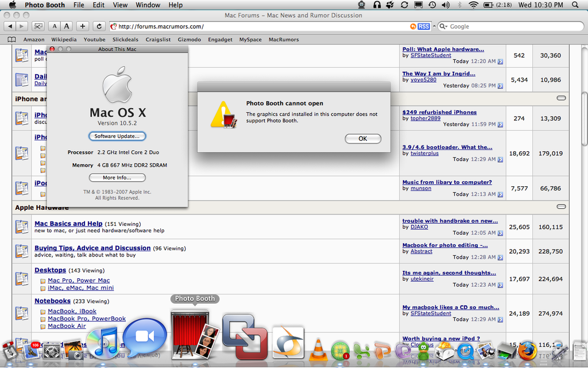588x368 pixels.
Task: Open Wikipedia bookmark in bookmarks bar
Action: [x=64, y=40]
